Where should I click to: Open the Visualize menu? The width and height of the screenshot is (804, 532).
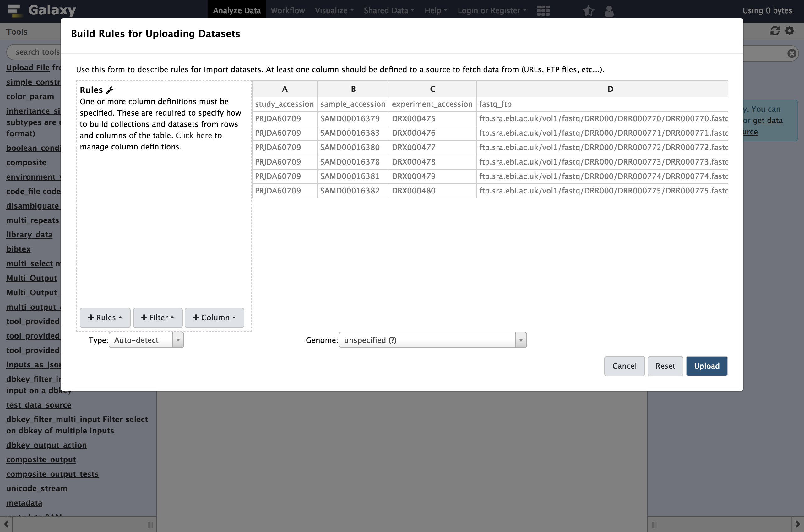334,9
